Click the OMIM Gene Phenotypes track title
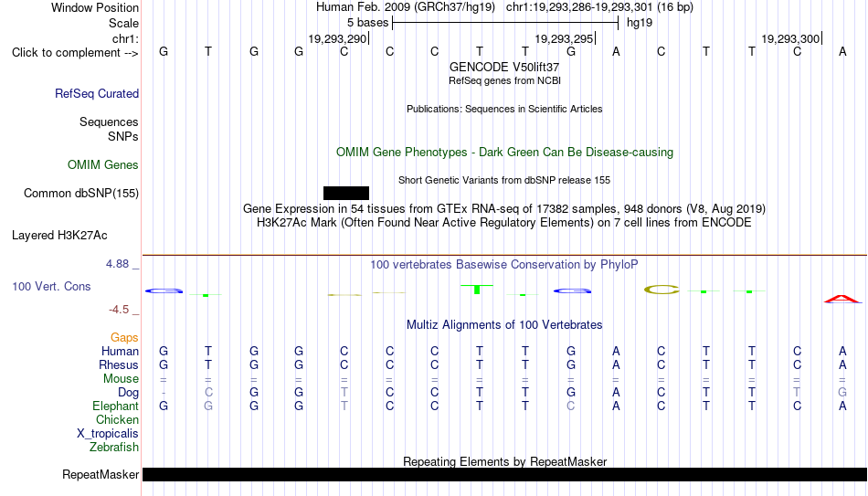Screen dimensions: 868x496 (505, 153)
